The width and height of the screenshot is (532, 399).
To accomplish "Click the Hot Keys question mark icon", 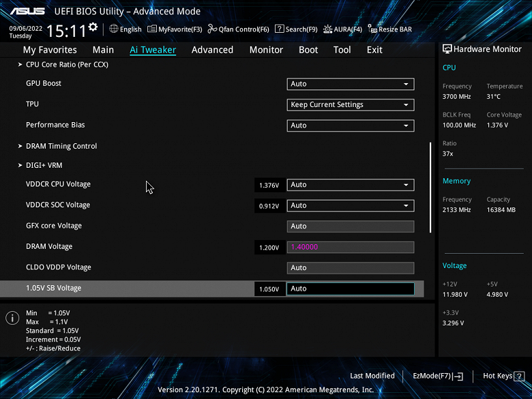I will pos(519,376).
